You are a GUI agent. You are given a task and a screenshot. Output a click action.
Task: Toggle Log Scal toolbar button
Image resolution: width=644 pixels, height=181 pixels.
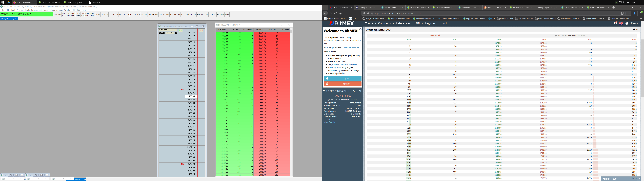(x=82, y=14)
